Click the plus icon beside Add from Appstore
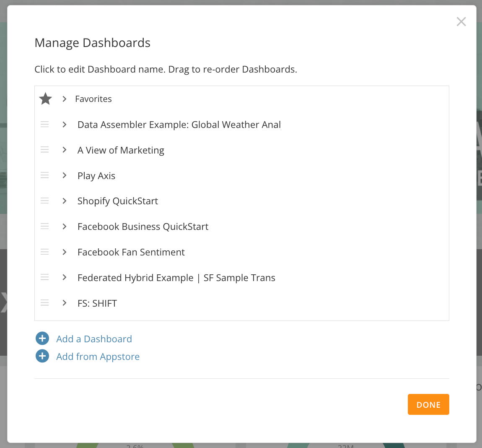Screen dimensions: 482x448 (x=42, y=356)
